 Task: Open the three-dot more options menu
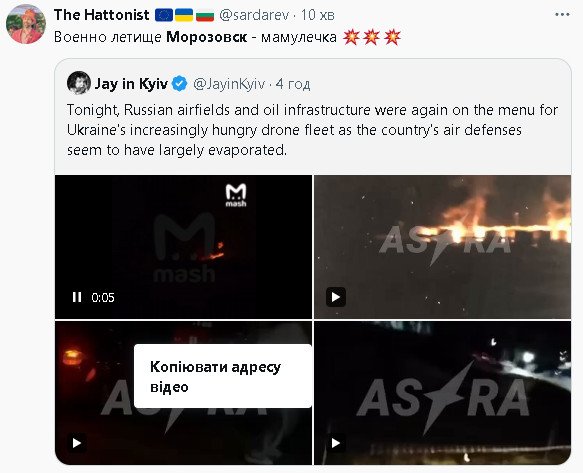point(562,15)
